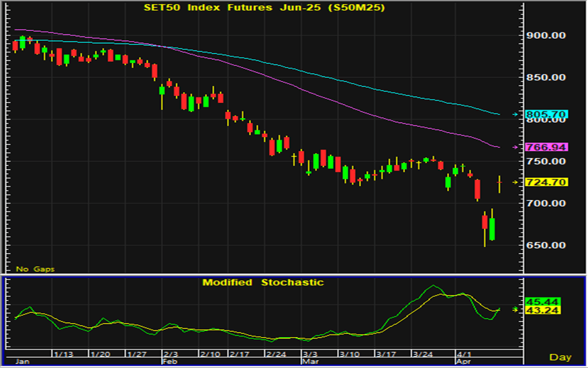Viewport: 588px width, 368px height.
Task: Select the cyan 805.70 moving average value tag
Action: 548,115
